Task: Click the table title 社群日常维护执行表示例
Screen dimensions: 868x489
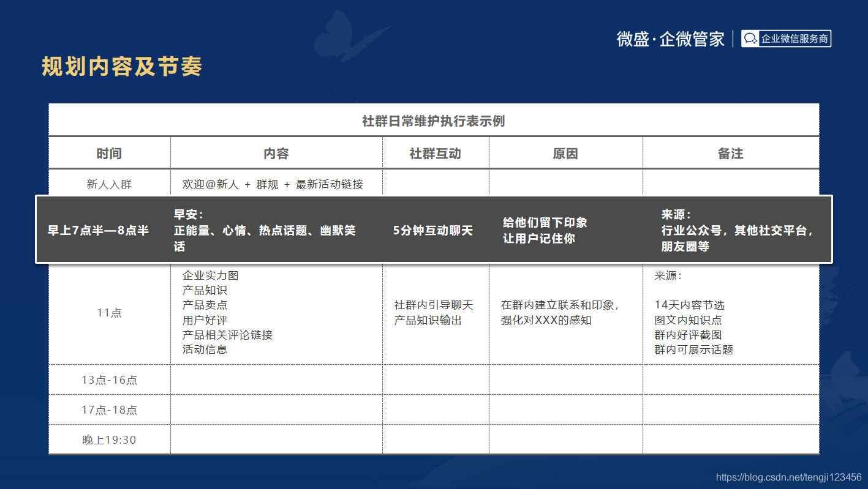Action: (434, 121)
